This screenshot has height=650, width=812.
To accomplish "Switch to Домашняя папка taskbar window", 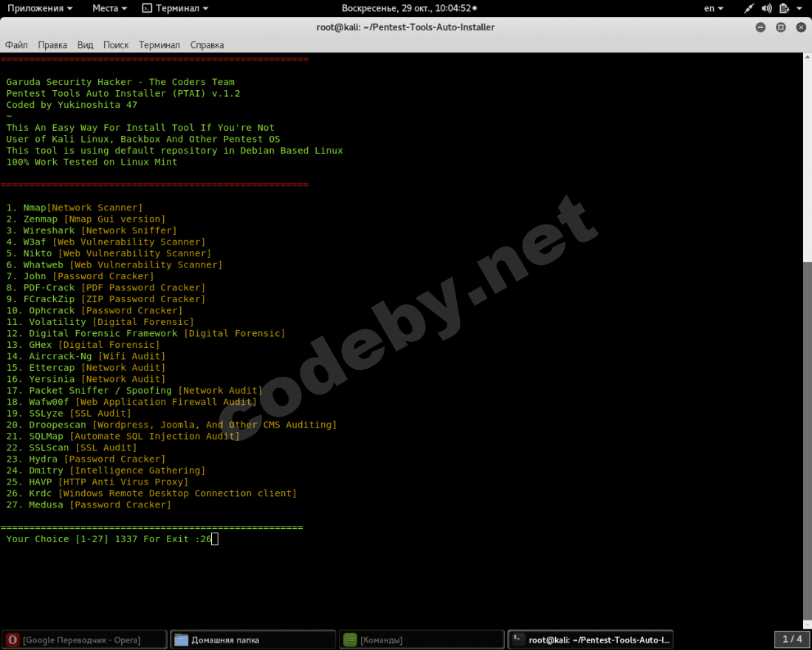I will click(252, 640).
